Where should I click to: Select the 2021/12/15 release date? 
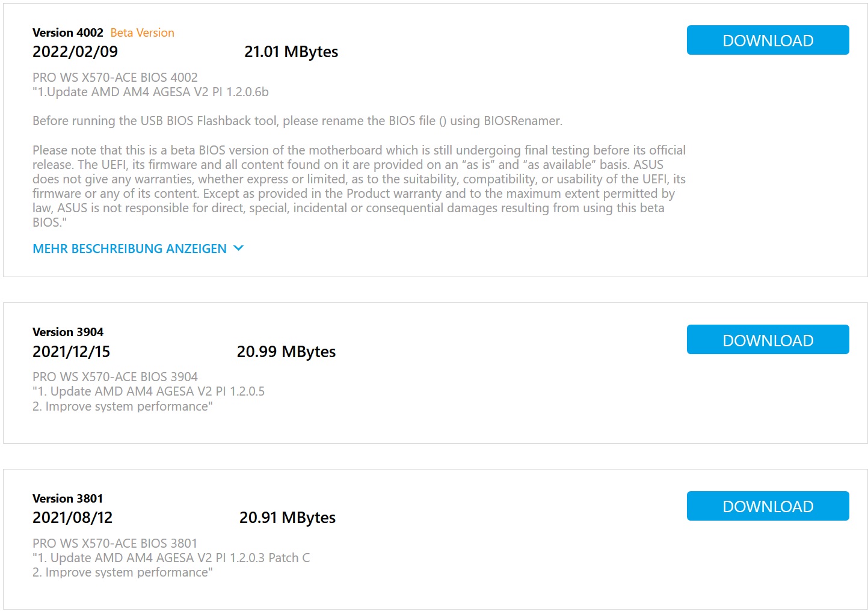pos(72,352)
